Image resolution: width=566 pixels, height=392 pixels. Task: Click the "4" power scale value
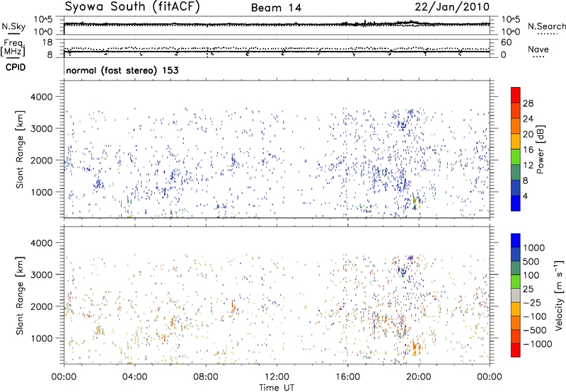pyautogui.click(x=525, y=197)
